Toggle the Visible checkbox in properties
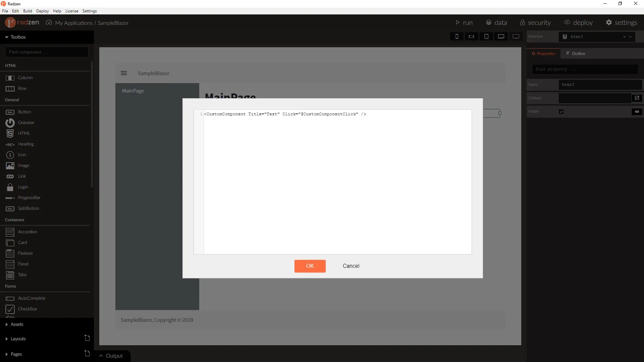 tap(561, 111)
